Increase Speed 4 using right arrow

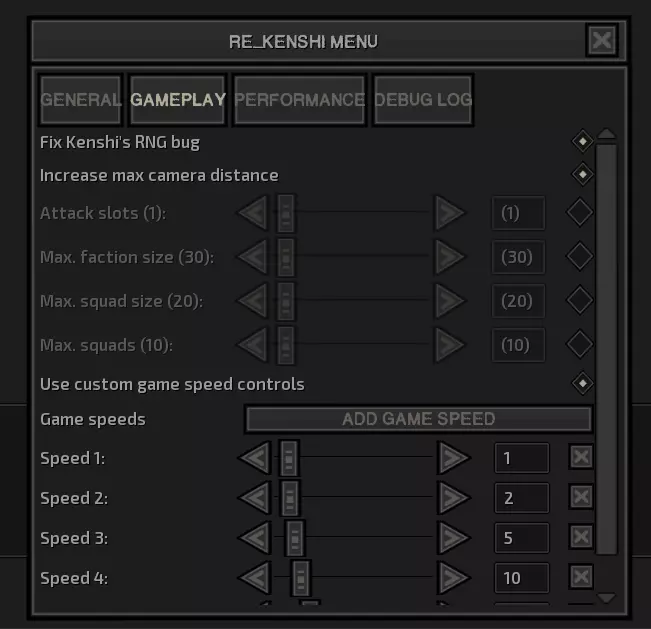[x=454, y=577]
